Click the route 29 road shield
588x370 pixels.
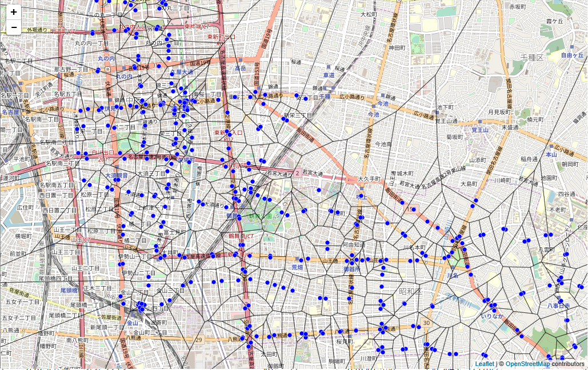coord(199,340)
